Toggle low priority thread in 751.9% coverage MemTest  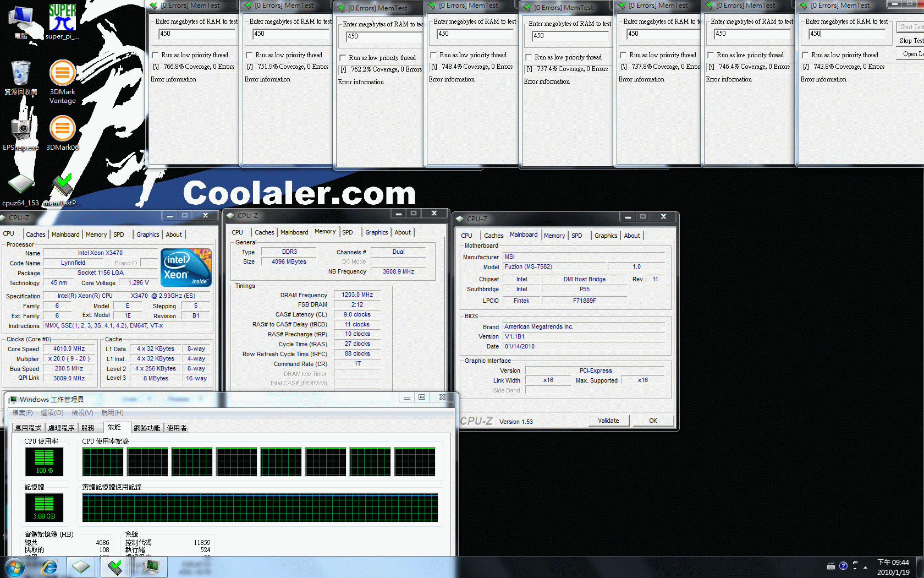point(249,55)
